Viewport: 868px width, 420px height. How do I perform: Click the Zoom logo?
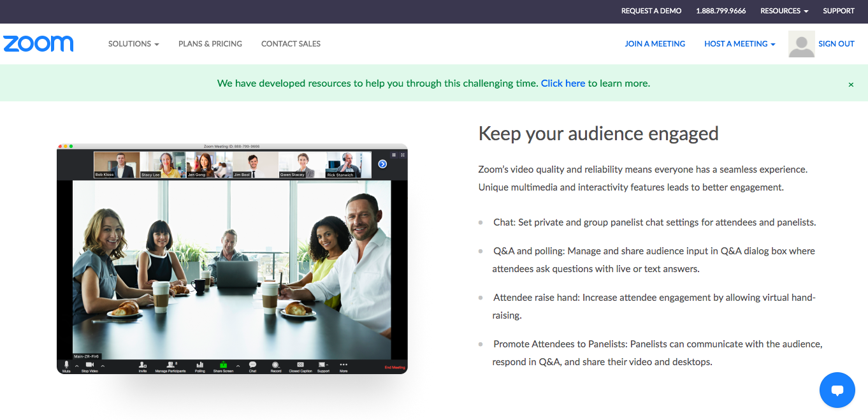click(x=38, y=43)
